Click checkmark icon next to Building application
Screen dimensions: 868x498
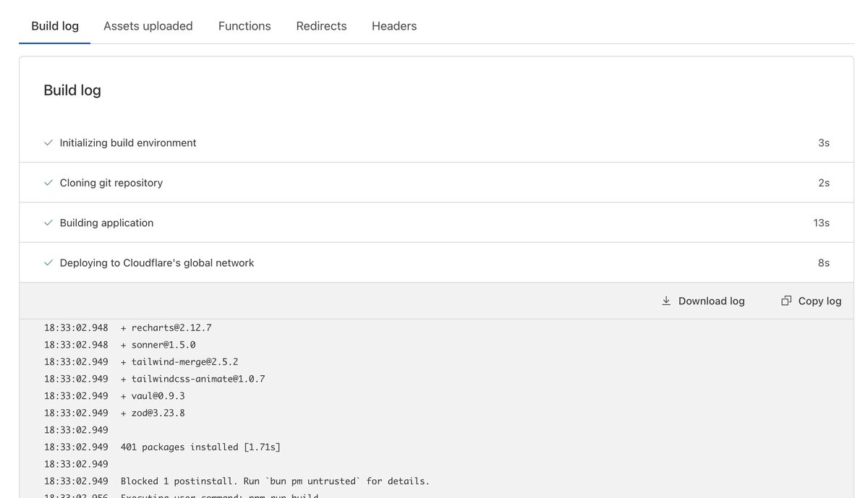point(48,223)
